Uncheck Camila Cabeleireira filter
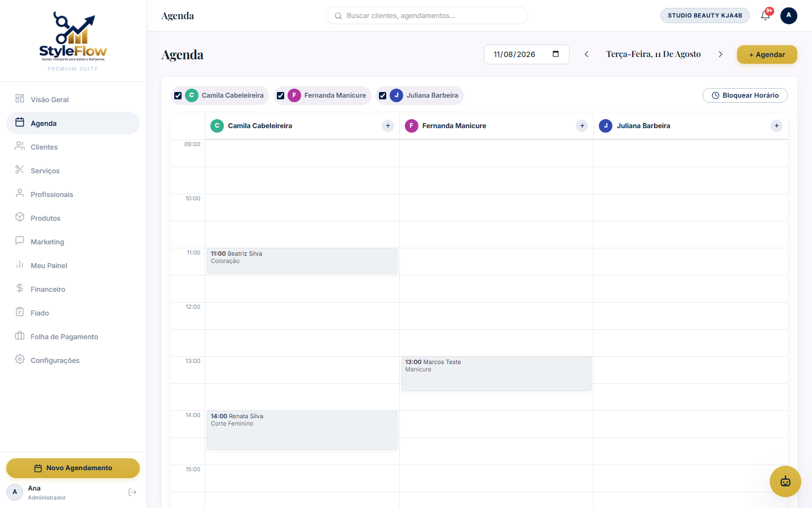This screenshot has width=812, height=508. click(x=178, y=95)
